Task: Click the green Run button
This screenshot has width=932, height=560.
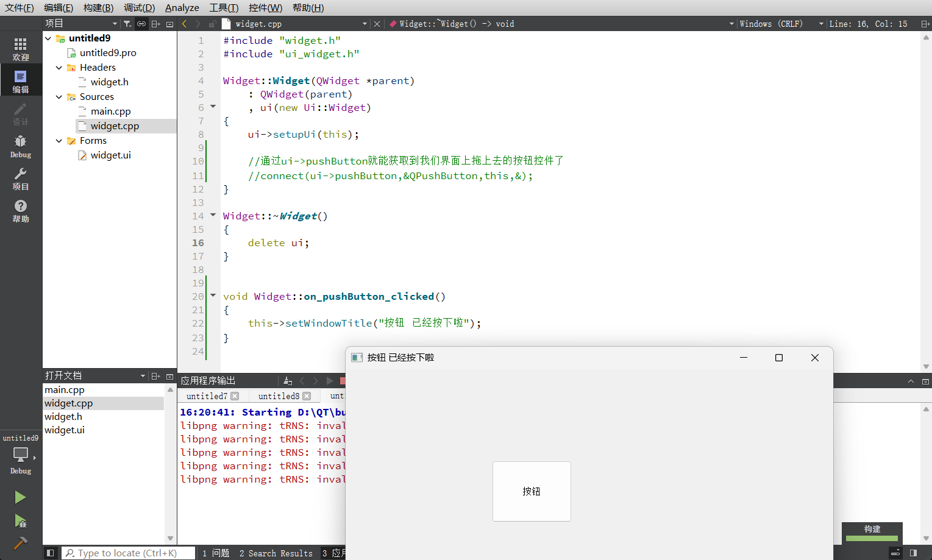Action: [20, 497]
